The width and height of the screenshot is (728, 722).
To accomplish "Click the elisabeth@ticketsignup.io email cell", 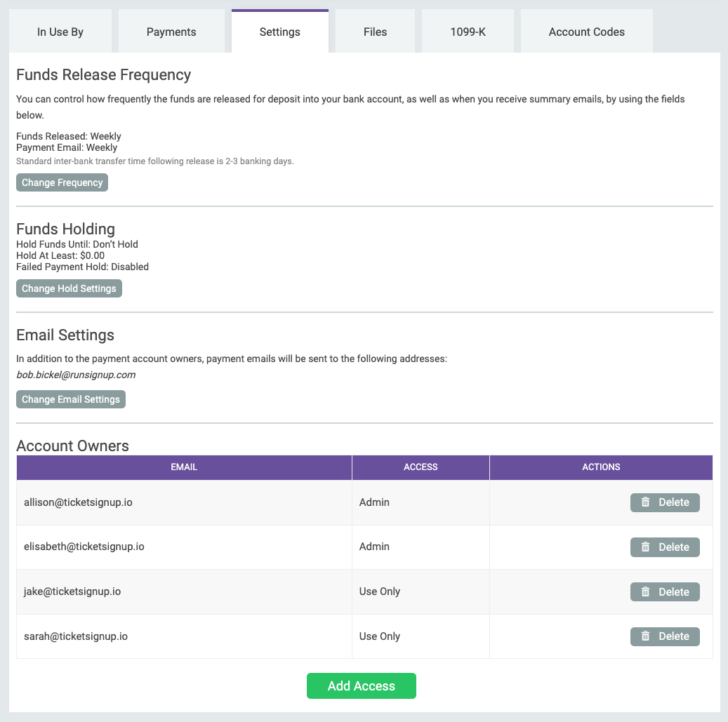I will click(x=84, y=547).
